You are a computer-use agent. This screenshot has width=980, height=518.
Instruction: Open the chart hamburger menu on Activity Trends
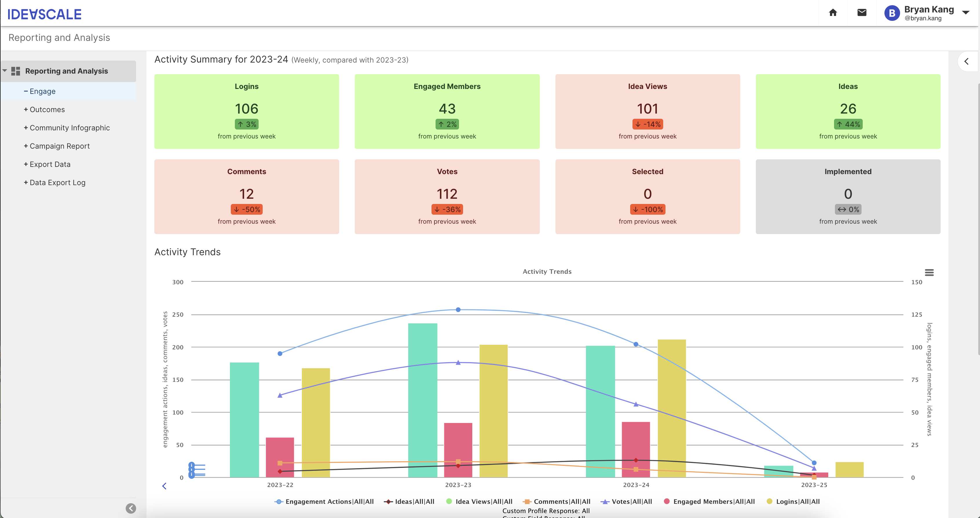(930, 273)
